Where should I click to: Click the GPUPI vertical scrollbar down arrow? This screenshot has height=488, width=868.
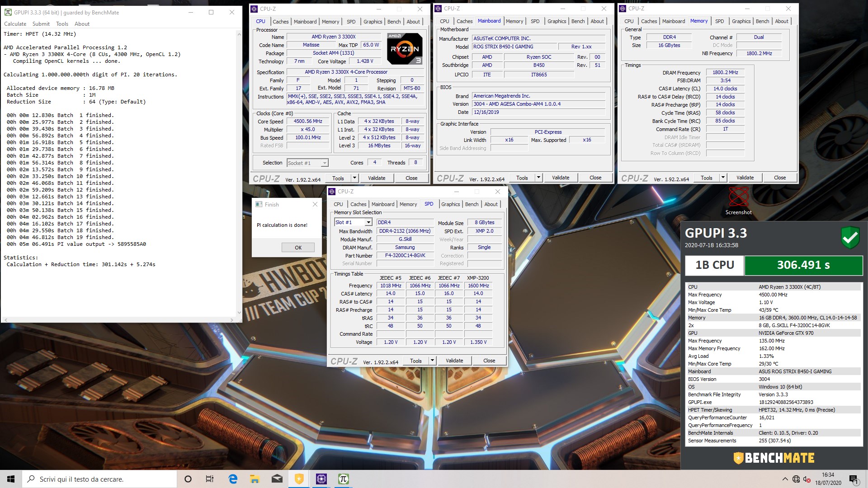tap(239, 312)
